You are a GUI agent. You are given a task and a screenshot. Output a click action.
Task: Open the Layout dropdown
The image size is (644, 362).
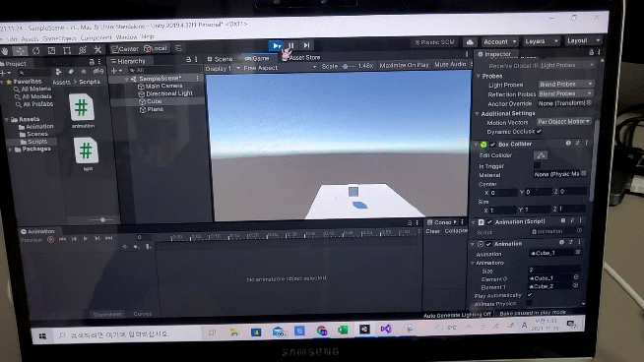pyautogui.click(x=583, y=40)
